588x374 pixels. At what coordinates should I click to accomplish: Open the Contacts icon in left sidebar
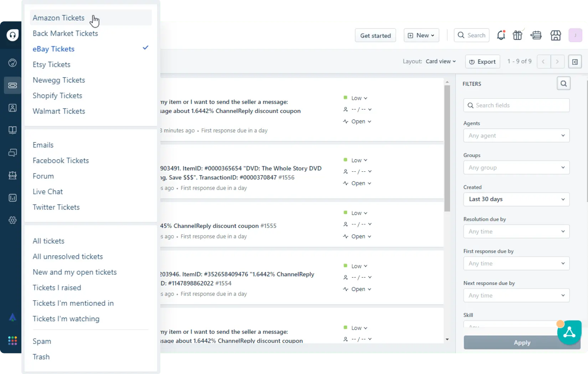pyautogui.click(x=12, y=108)
